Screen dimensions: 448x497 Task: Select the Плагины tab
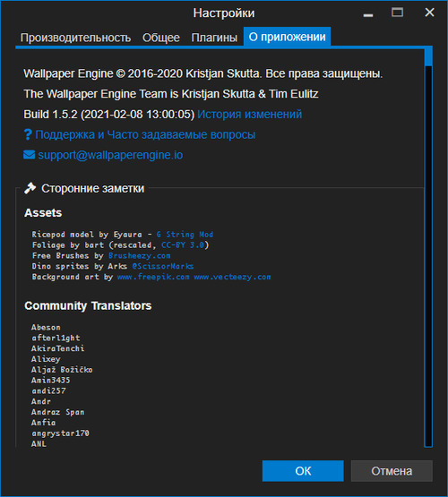[x=214, y=38]
